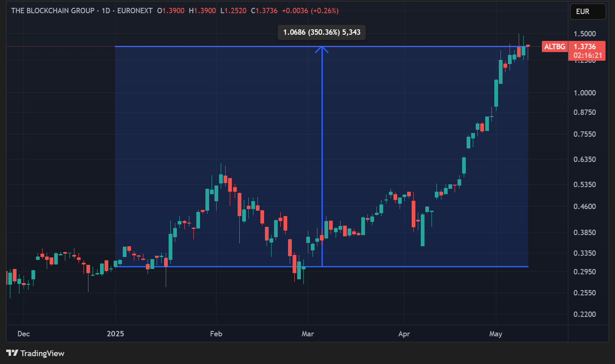Image resolution: width=615 pixels, height=364 pixels.
Task: Click the TradingView wordmark text
Action: click(x=42, y=353)
